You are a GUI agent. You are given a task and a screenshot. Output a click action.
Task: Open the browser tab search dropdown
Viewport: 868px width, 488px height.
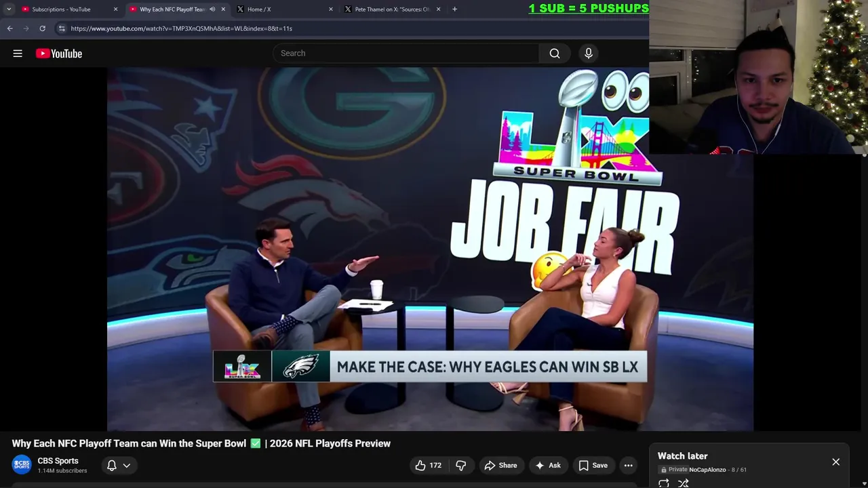(x=9, y=9)
